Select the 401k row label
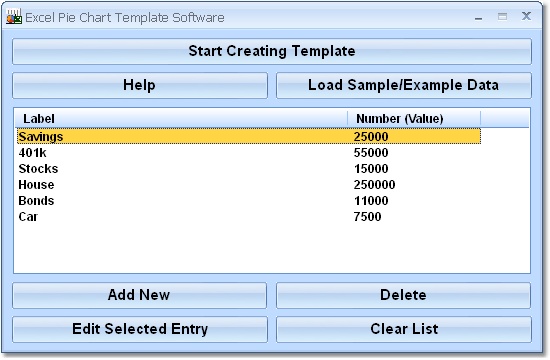 click(x=32, y=153)
